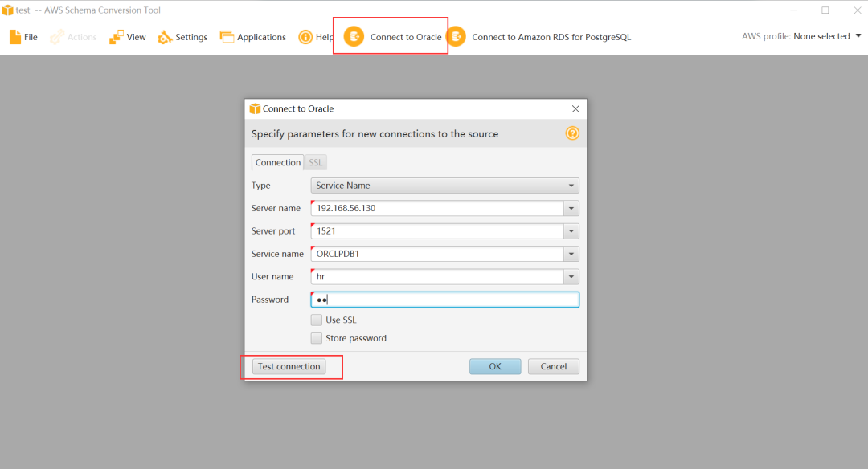Viewport: 868px width, 469px height.
Task: Enable the Use SSL checkbox
Action: 317,320
